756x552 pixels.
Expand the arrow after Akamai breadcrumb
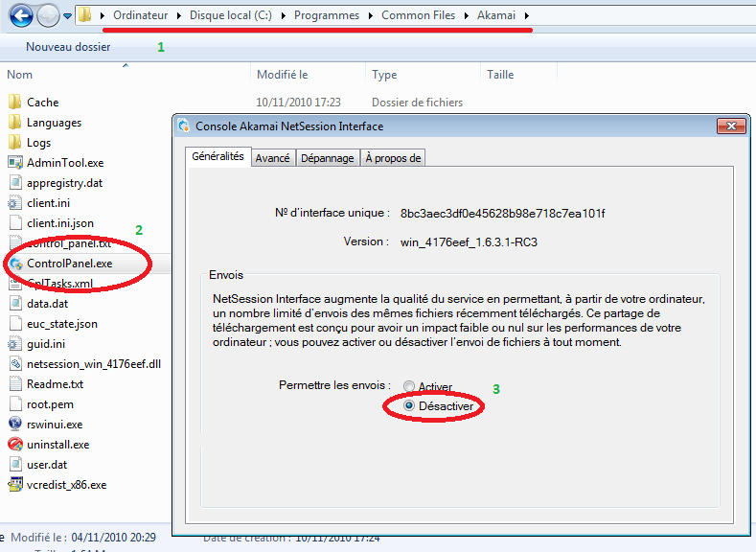(526, 15)
